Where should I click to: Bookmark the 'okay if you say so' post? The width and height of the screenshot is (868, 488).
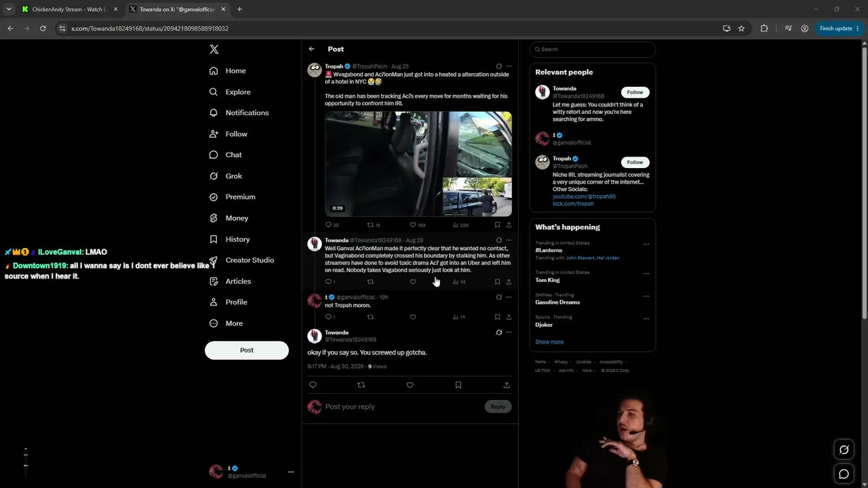tap(458, 385)
